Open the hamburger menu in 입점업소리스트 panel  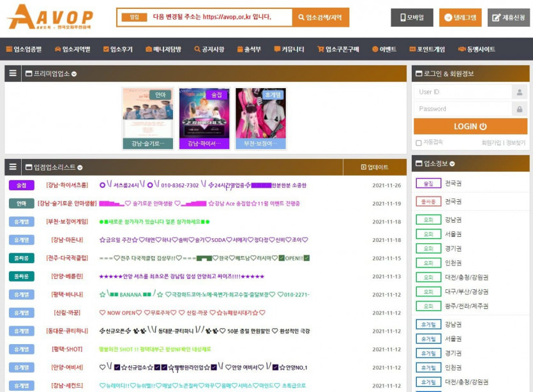pyautogui.click(x=13, y=167)
